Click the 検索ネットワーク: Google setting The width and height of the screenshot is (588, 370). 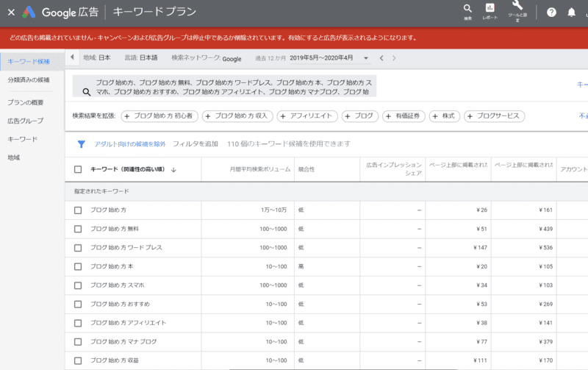click(x=207, y=58)
